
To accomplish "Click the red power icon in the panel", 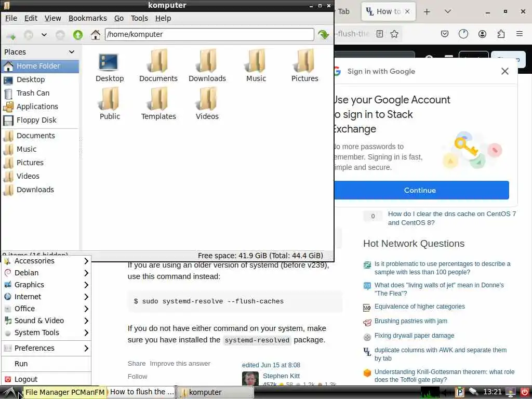I will 525,392.
